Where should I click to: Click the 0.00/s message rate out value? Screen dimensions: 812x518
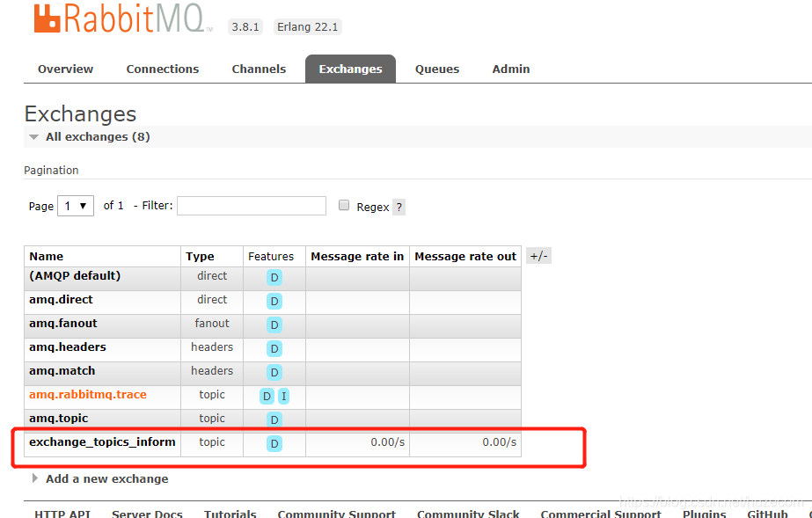pos(499,442)
